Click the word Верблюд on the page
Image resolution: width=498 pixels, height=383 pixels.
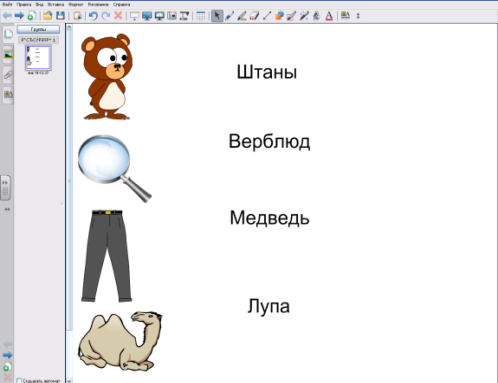tap(269, 141)
